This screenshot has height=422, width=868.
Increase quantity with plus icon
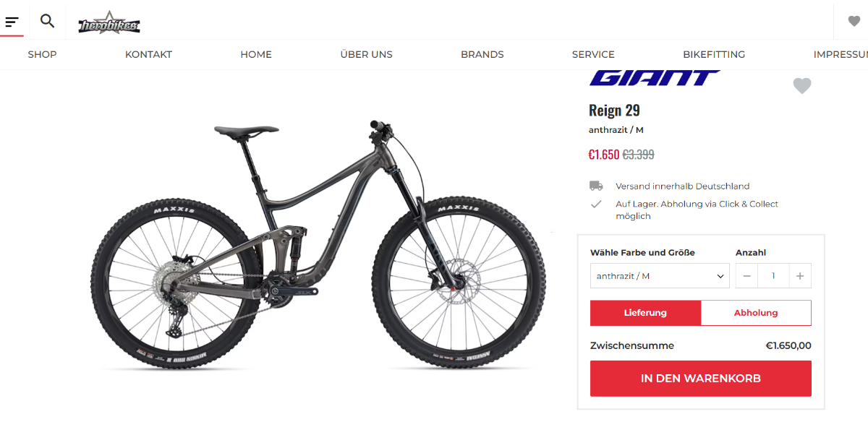pyautogui.click(x=800, y=276)
